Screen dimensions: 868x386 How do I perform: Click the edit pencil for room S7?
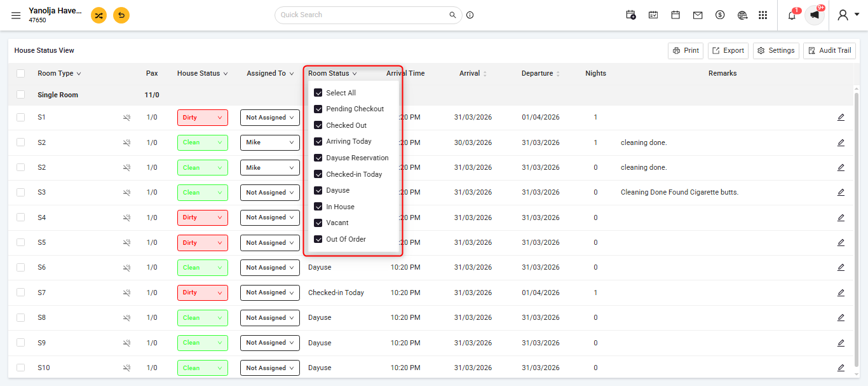[x=841, y=293]
